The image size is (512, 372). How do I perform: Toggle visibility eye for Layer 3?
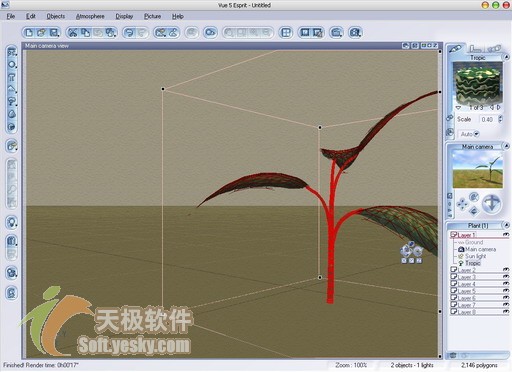506,276
